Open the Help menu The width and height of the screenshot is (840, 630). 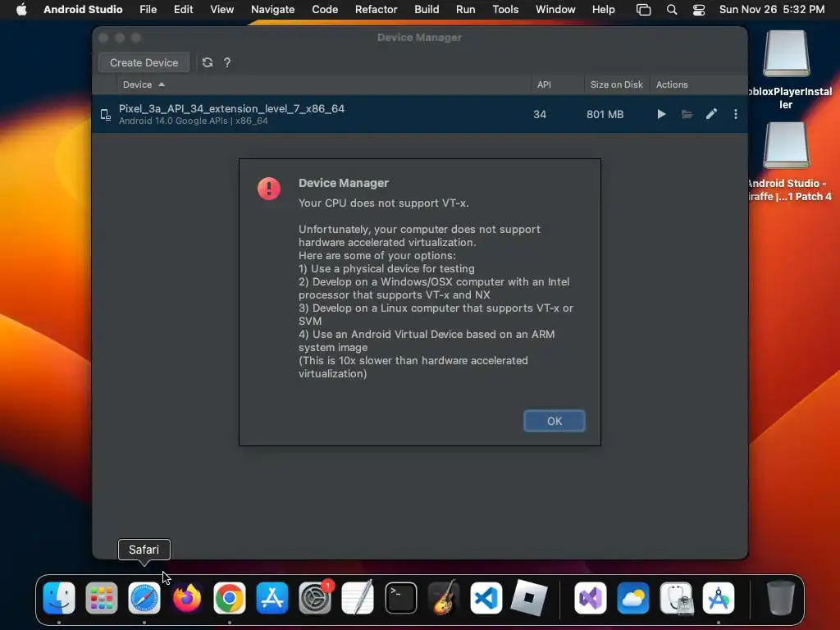coord(603,9)
